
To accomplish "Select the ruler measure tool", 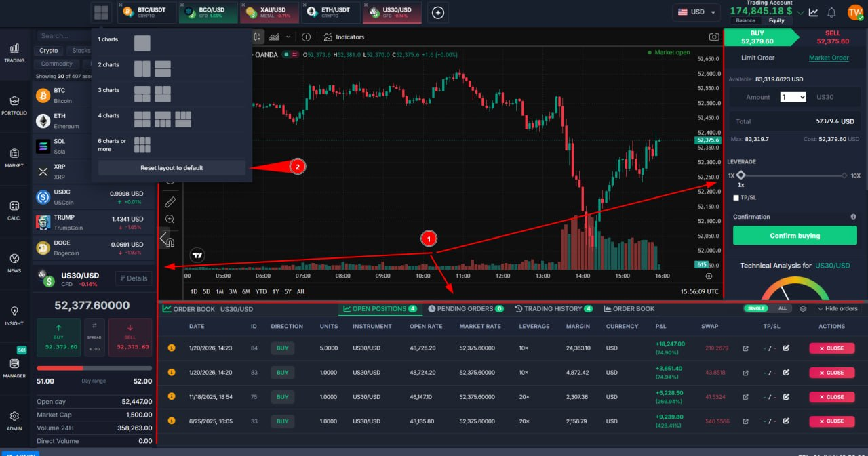I will tap(170, 201).
